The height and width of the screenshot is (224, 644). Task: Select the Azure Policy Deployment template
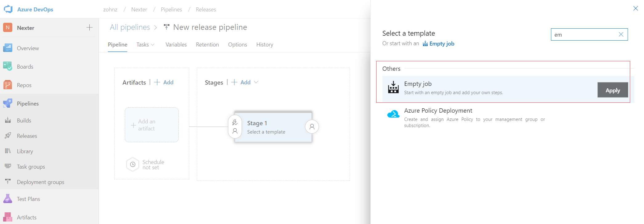[x=438, y=111]
